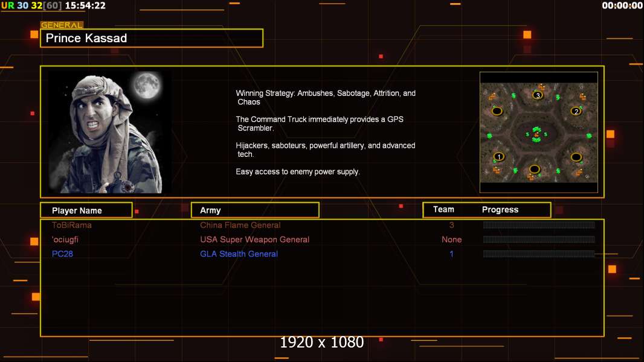Click the UR 30 32 frame counter overlay
The height and width of the screenshot is (362, 644).
[31, 5]
